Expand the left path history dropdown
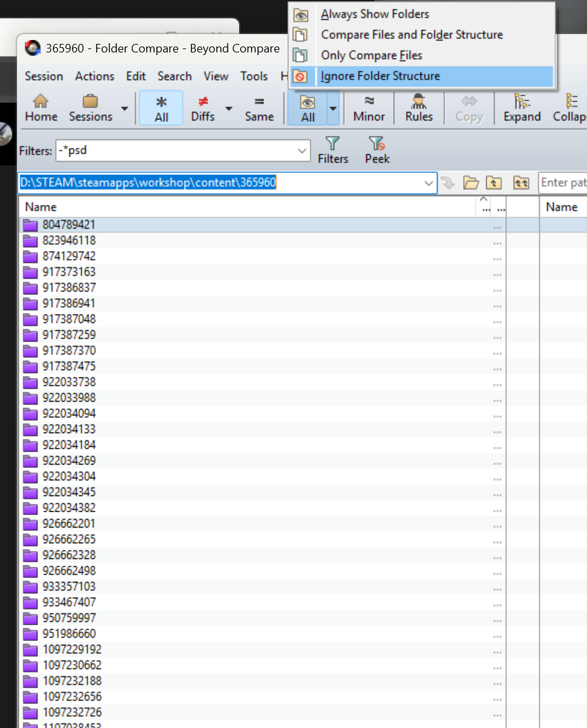 [428, 183]
